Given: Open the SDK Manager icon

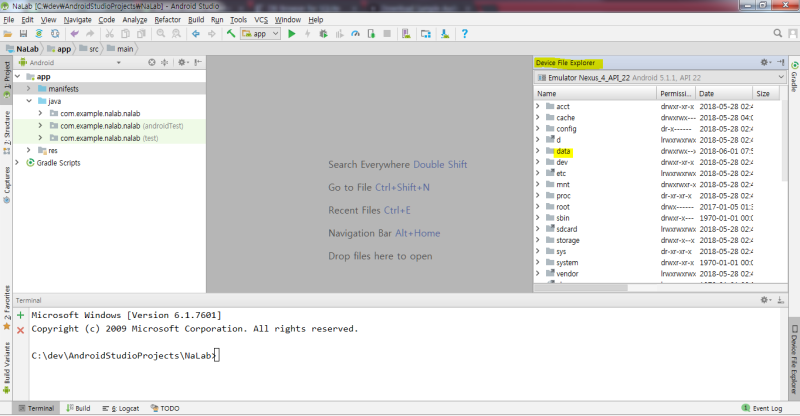Looking at the screenshot, I should point(445,34).
